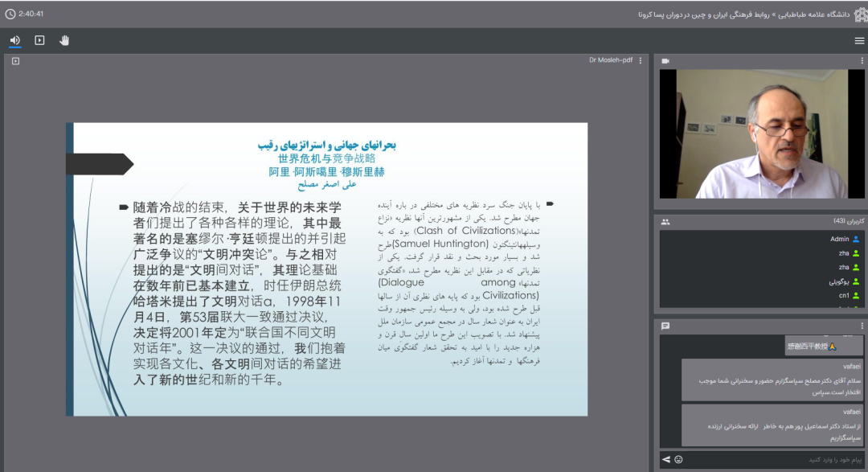The width and height of the screenshot is (868, 472).
Task: Click the small icon at presentation panel top-left
Action: click(x=15, y=61)
